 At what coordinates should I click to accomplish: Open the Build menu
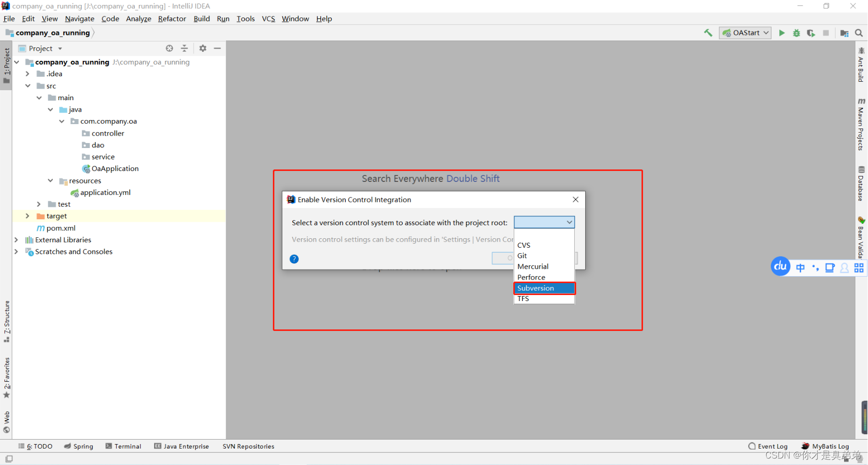202,18
